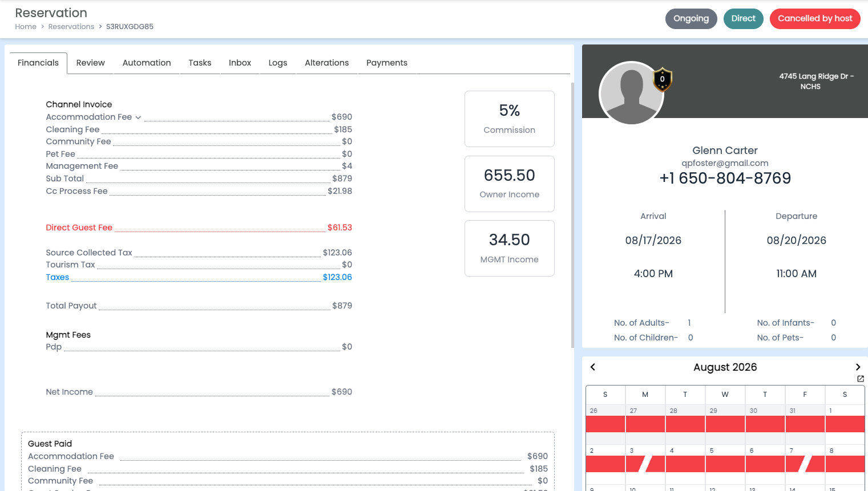Click property name 4745 Lang Ridge Dr
The width and height of the screenshot is (868, 491).
point(816,82)
